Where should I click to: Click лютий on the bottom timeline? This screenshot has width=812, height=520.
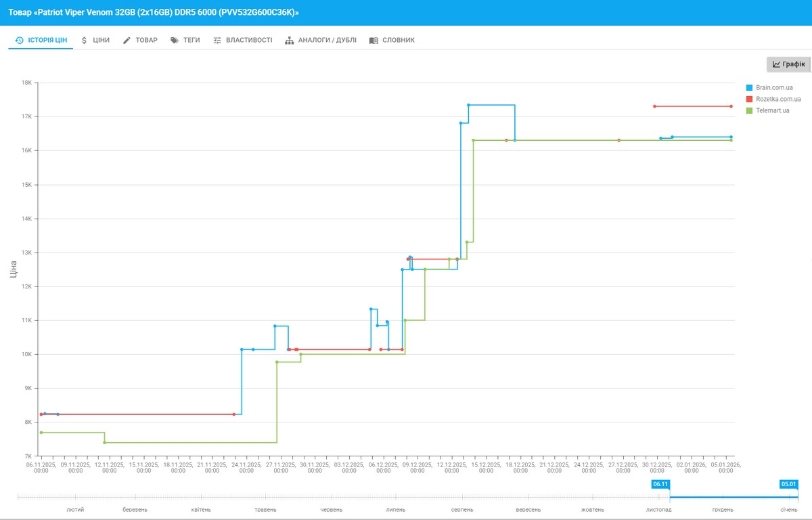(75, 509)
